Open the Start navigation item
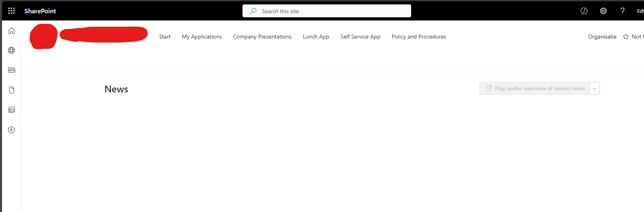 coord(165,37)
